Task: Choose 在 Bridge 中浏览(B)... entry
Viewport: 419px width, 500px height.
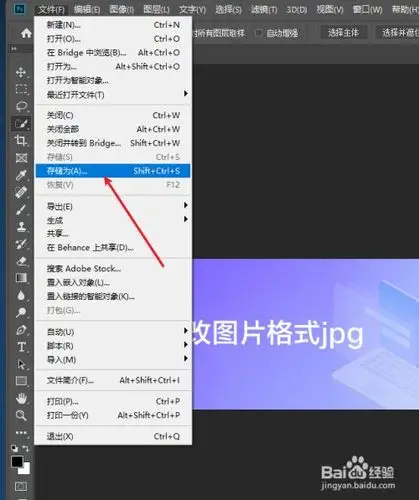Action: (113, 53)
